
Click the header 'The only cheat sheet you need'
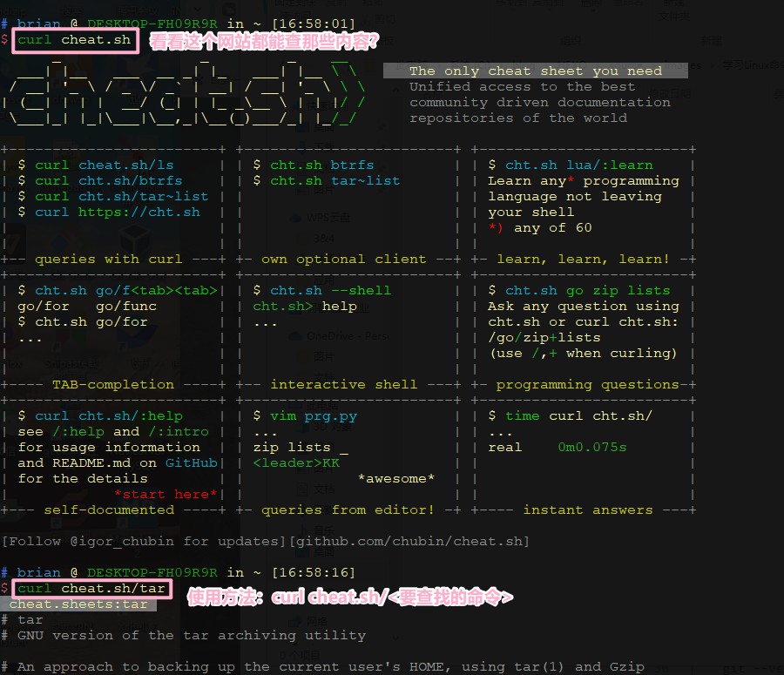tap(536, 71)
